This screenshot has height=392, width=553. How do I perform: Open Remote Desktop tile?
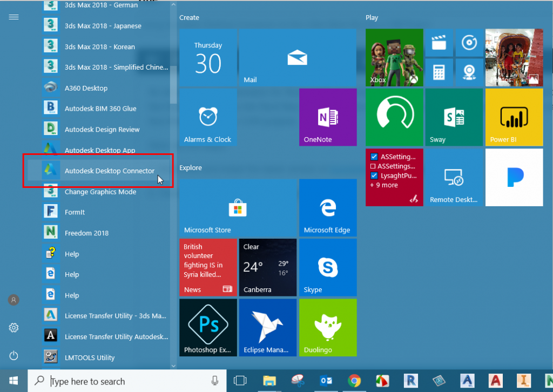(x=454, y=177)
